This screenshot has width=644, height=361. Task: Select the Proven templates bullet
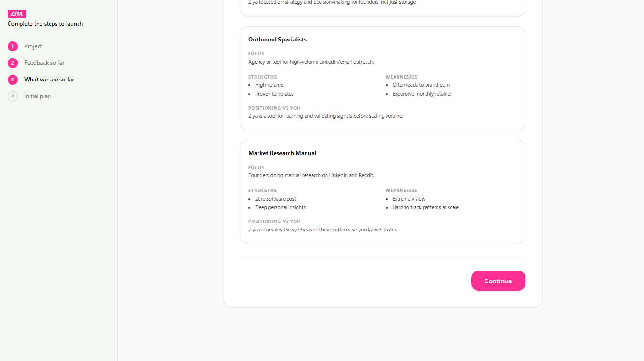274,94
